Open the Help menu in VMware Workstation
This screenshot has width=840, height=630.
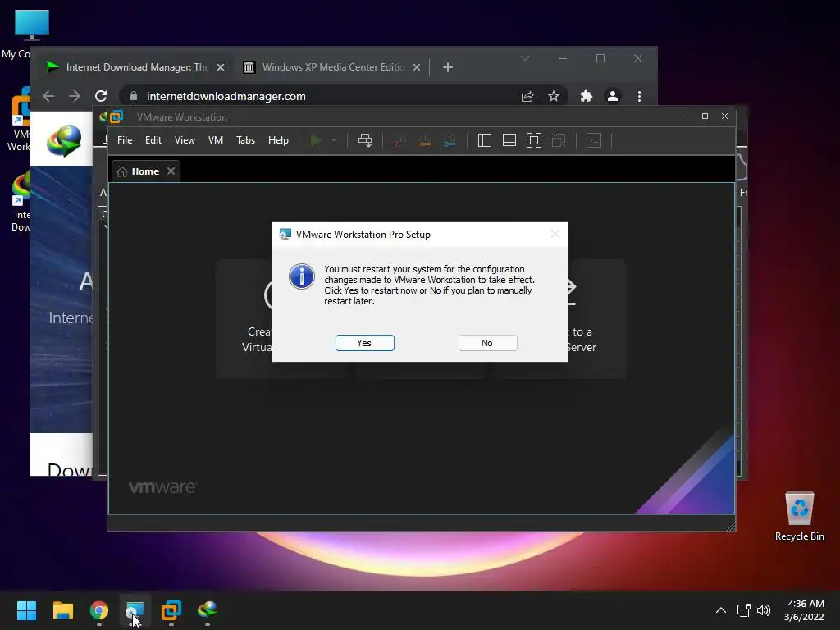point(278,140)
